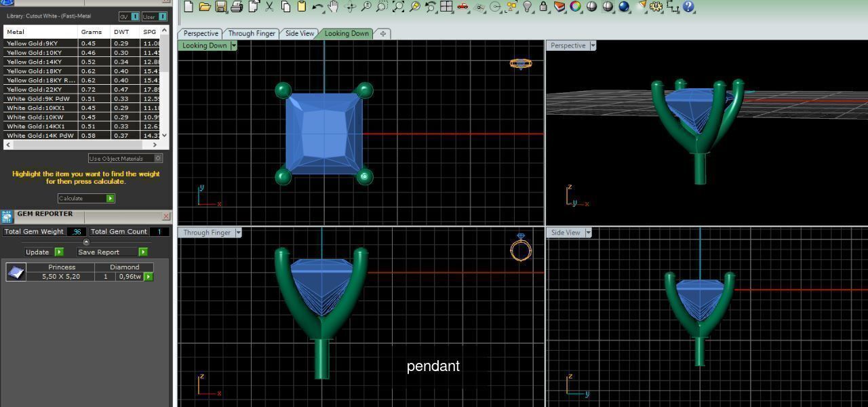Open the layers icon
Screen dimensions: 868x407
(x=559, y=7)
